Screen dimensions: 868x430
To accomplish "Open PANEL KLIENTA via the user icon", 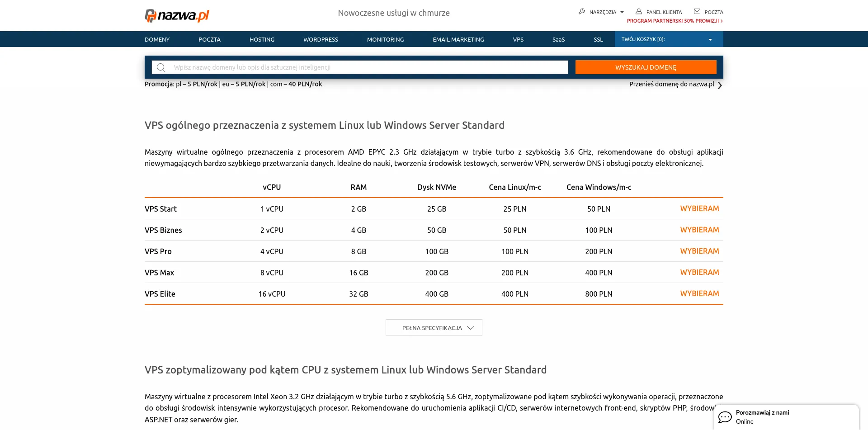I will click(639, 12).
